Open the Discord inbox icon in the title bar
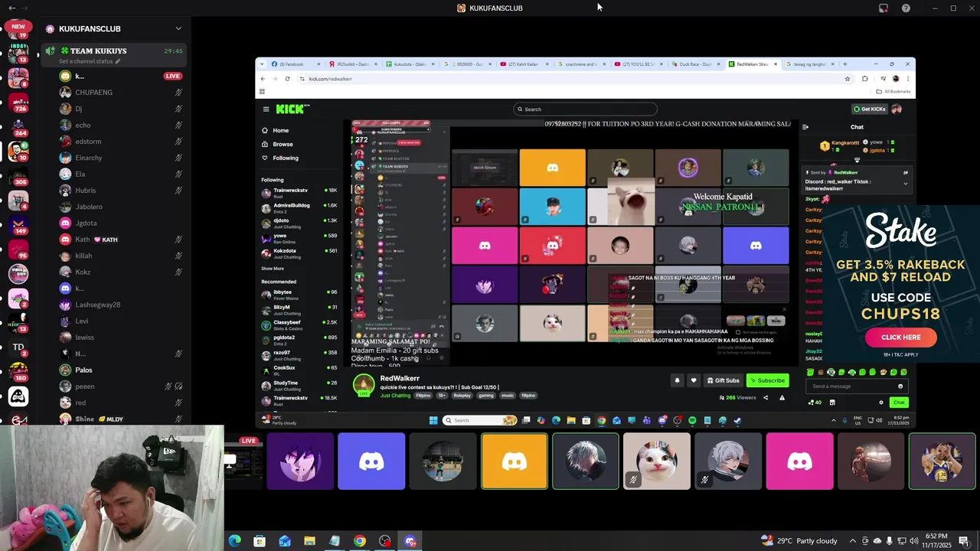Image resolution: width=980 pixels, height=551 pixels. [884, 8]
